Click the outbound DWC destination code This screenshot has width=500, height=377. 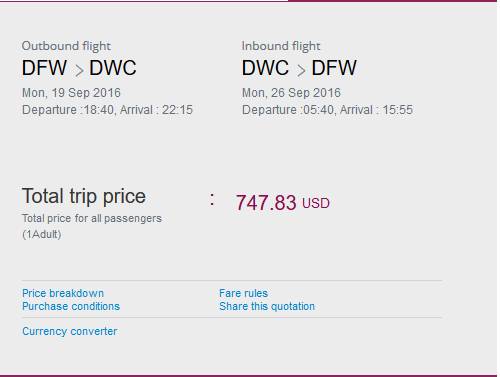(x=113, y=68)
